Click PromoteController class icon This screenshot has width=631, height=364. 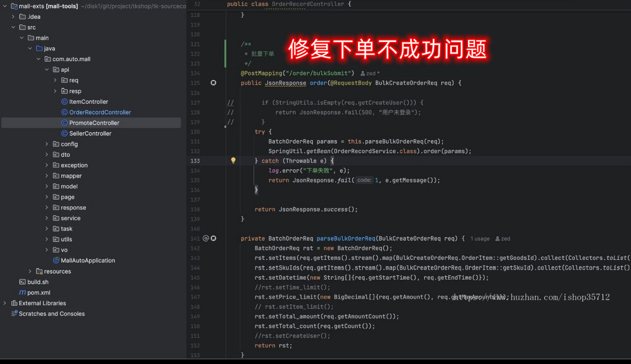65,122
